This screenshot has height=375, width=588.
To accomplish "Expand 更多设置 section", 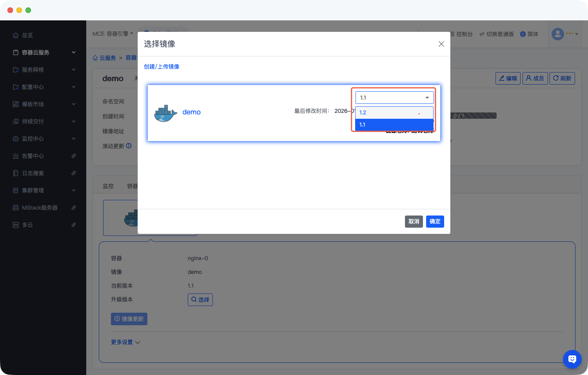I will [125, 342].
